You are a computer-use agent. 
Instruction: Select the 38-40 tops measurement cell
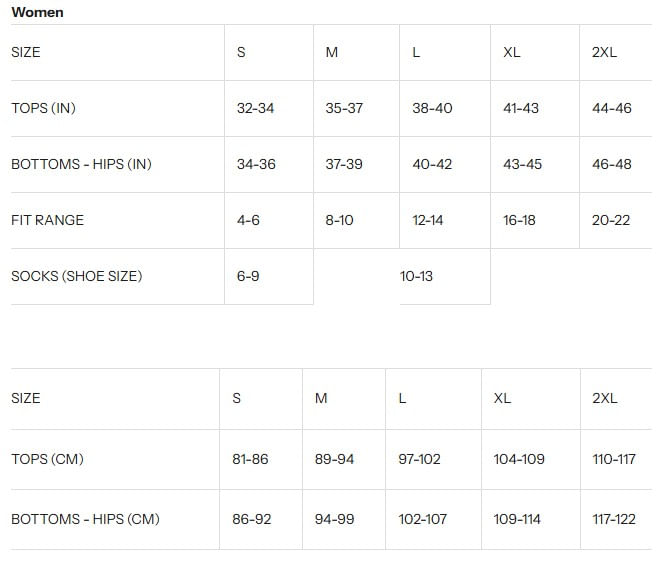[432, 108]
